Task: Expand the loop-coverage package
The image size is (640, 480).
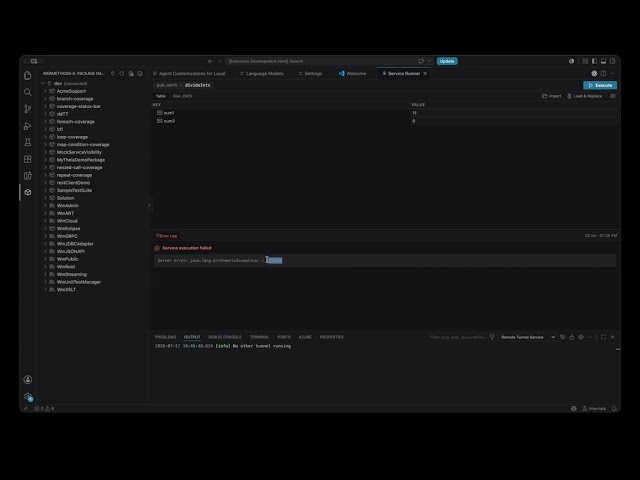Action: 45,137
